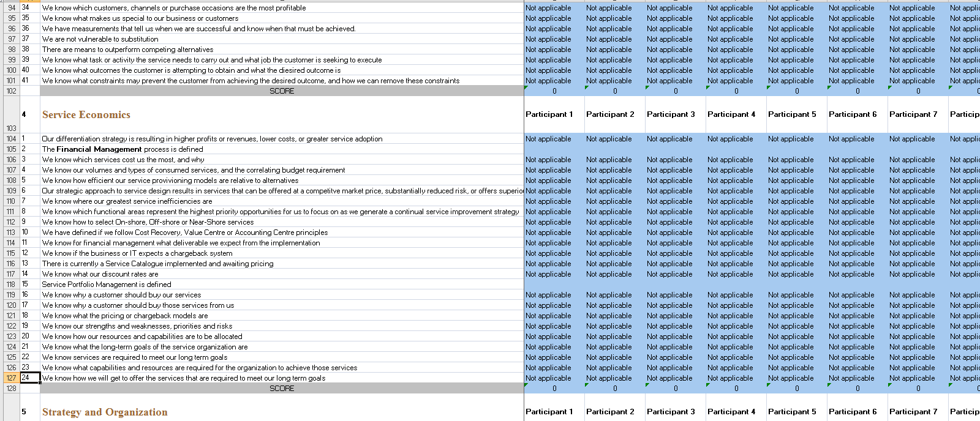Select Participant 5 score value in row 128

click(797, 389)
